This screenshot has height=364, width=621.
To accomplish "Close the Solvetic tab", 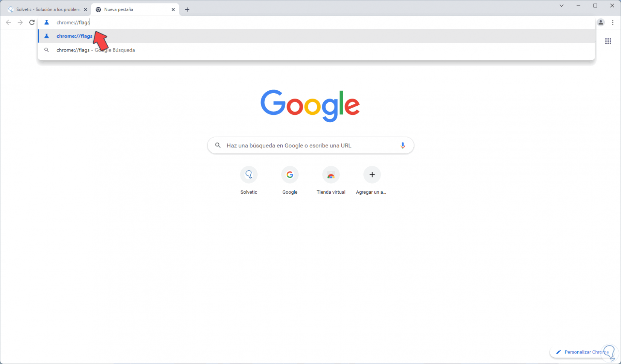I will click(85, 9).
